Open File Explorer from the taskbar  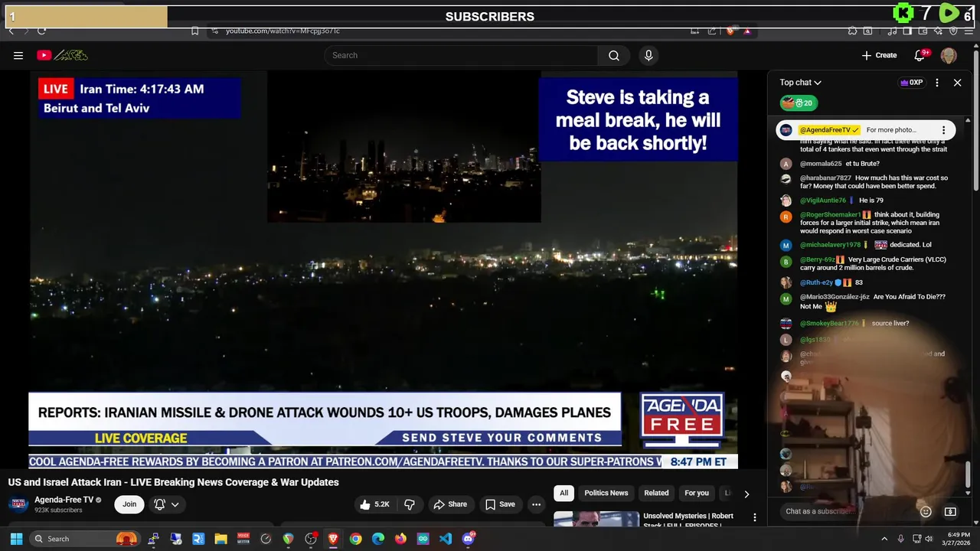coord(220,539)
